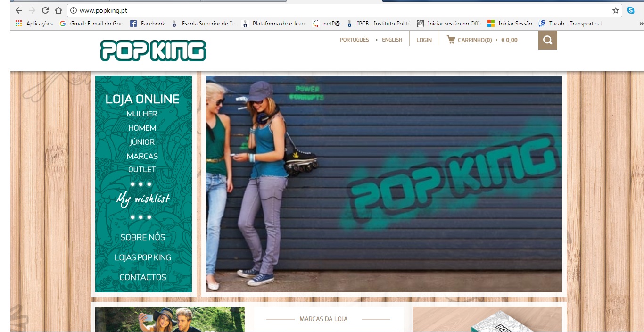
Task: Click the couple selfie promo image
Action: (170, 319)
